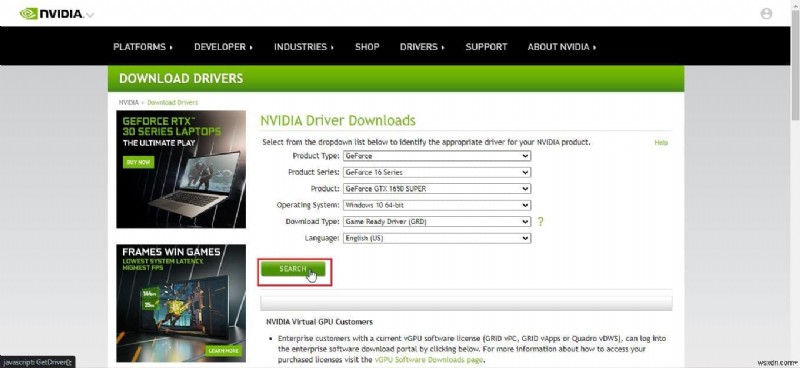800x368 pixels.
Task: Open the About NVIDIA menu
Action: click(x=562, y=46)
